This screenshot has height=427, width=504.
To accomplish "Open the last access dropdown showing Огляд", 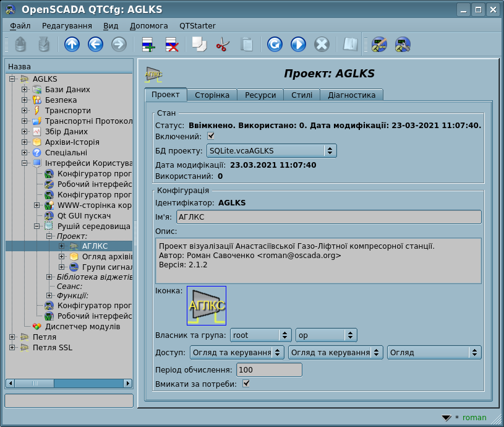I will click(434, 352).
